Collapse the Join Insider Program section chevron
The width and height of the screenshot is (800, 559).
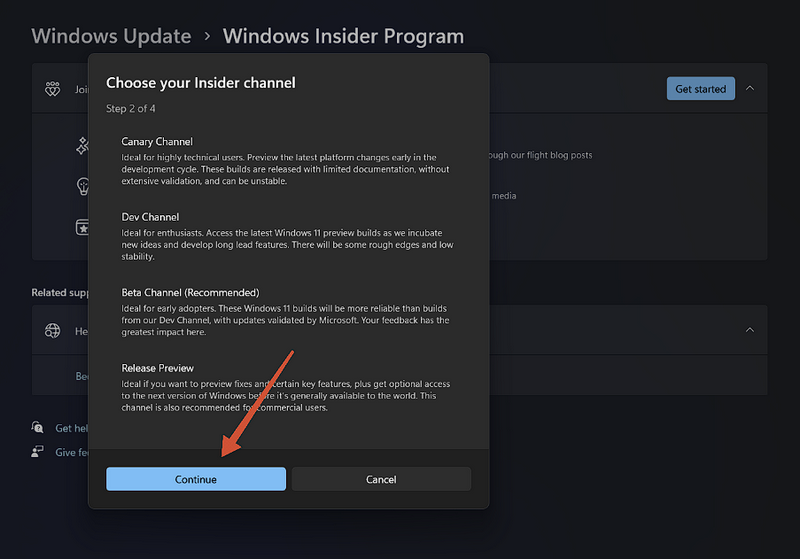click(x=750, y=89)
